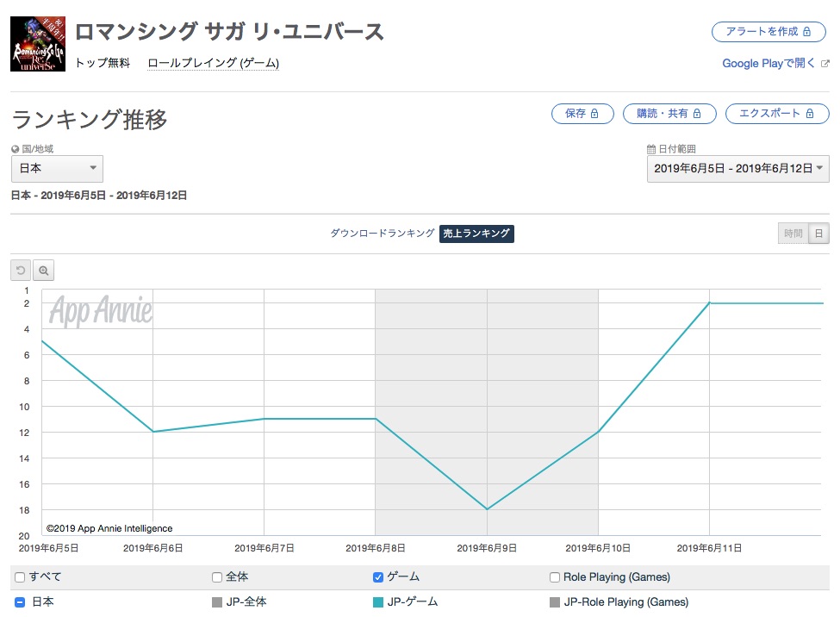Toggle the 日本 row minus checkbox
Screen dimensions: 840x617
[20, 602]
